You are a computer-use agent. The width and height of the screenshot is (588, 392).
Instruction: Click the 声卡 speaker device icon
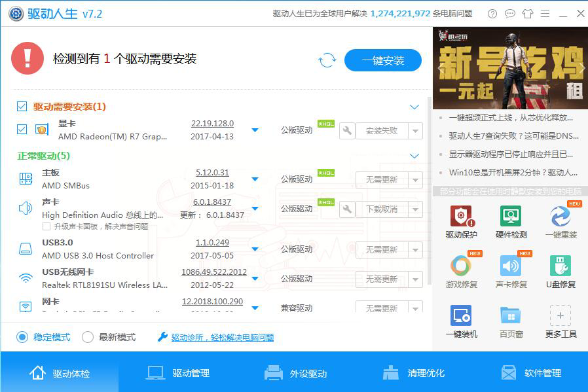pos(26,207)
